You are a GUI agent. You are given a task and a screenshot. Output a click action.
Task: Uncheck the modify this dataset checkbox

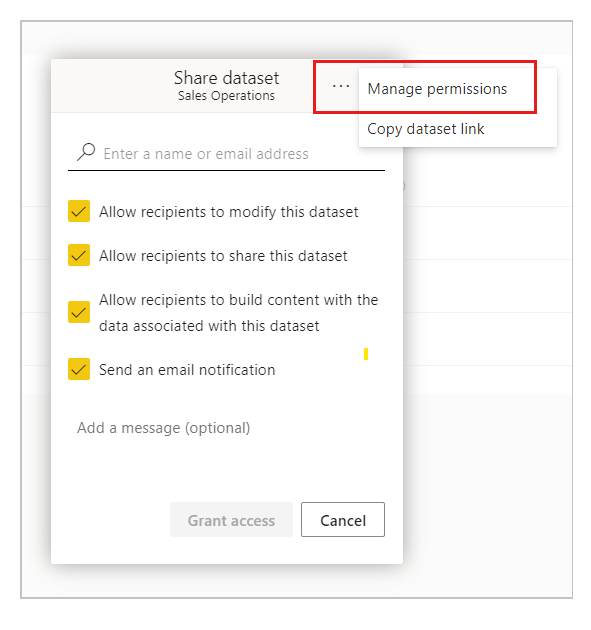(79, 211)
